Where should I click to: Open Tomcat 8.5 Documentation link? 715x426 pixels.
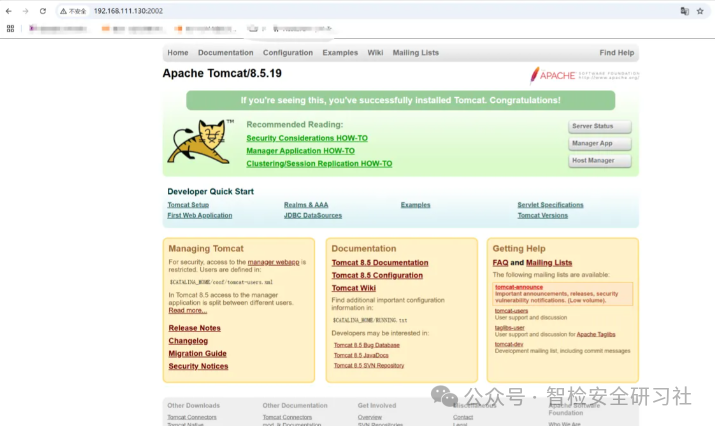tap(380, 263)
